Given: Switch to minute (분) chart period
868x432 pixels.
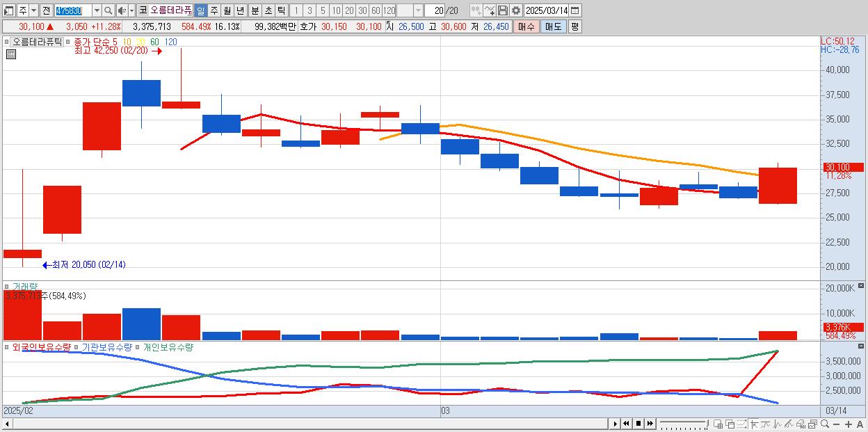Looking at the screenshot, I should 254,10.
